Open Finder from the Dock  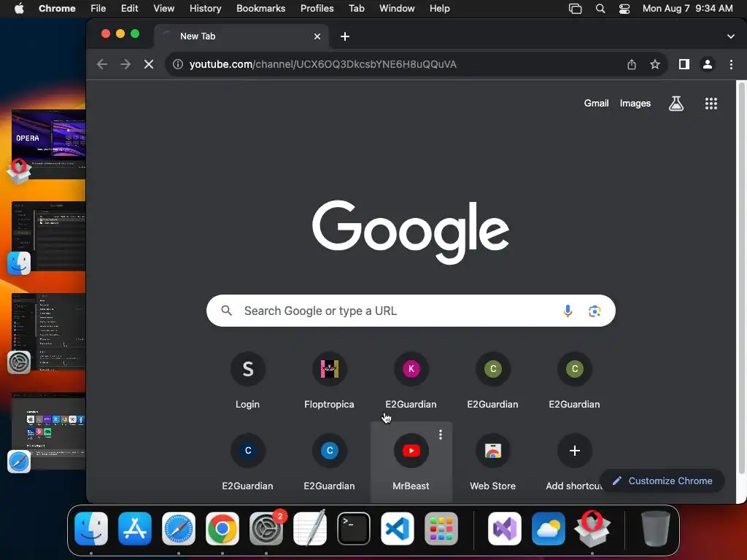91,529
